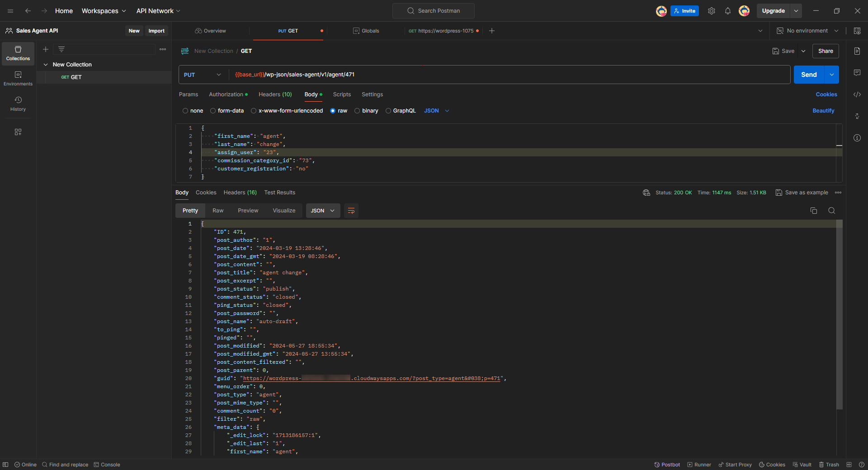The height and width of the screenshot is (470, 868).
Task: Open the tabs list chevron
Action: pyautogui.click(x=760, y=31)
